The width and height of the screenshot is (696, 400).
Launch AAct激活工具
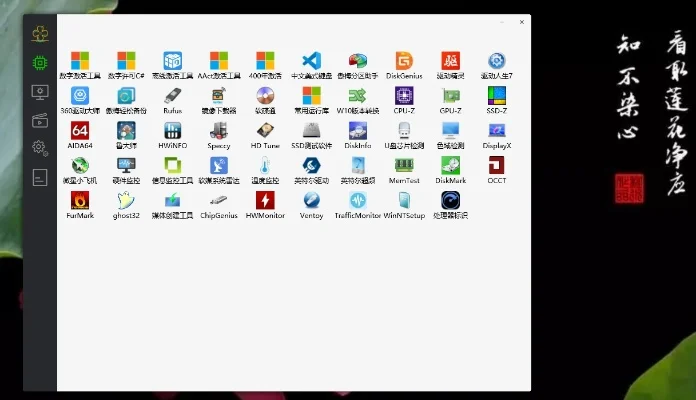pos(219,66)
